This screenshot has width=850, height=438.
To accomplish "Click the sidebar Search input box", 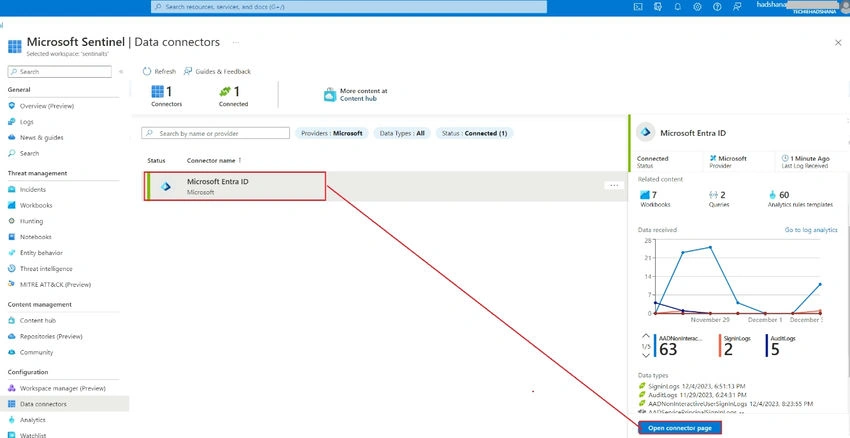I will pyautogui.click(x=60, y=72).
